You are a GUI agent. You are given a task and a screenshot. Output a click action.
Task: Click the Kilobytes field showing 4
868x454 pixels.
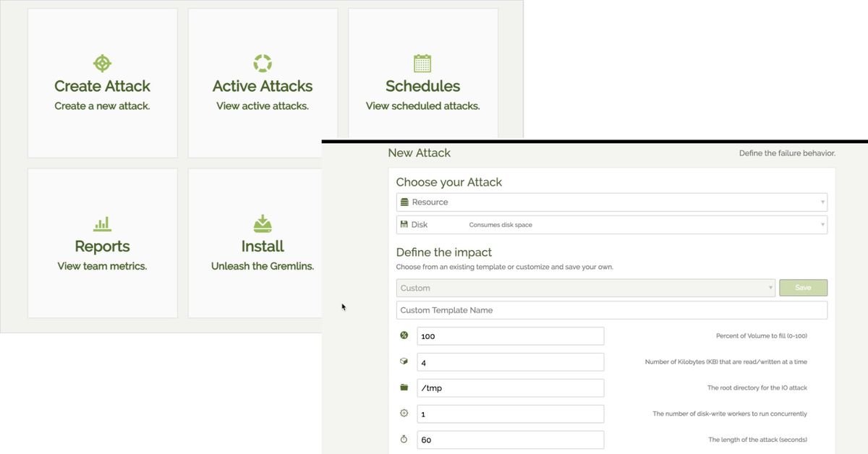[x=511, y=362]
